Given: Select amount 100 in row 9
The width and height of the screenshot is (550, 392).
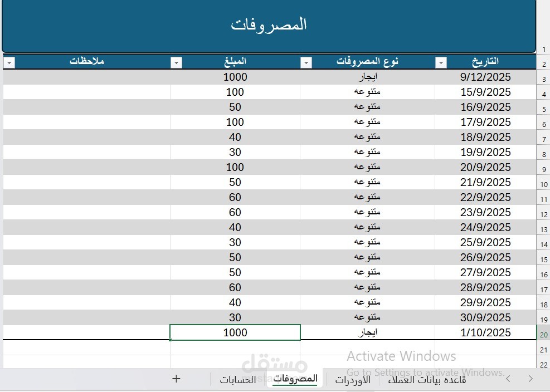Looking at the screenshot, I should click(x=235, y=167).
